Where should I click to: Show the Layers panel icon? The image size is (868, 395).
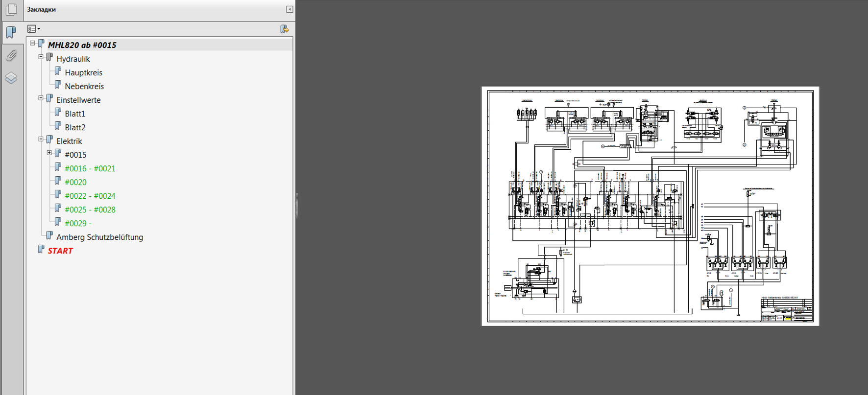[11, 78]
